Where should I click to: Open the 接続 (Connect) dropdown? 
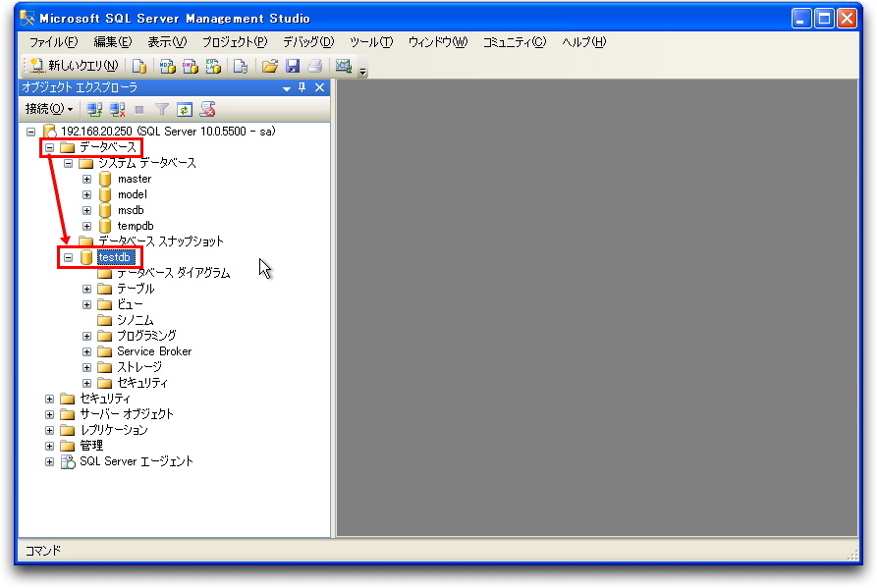(49, 109)
